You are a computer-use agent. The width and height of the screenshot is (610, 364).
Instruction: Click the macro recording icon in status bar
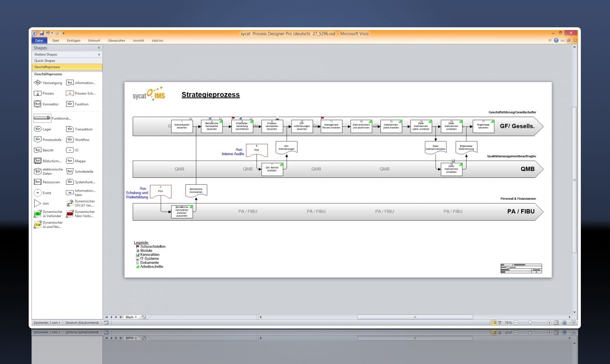[x=106, y=323]
